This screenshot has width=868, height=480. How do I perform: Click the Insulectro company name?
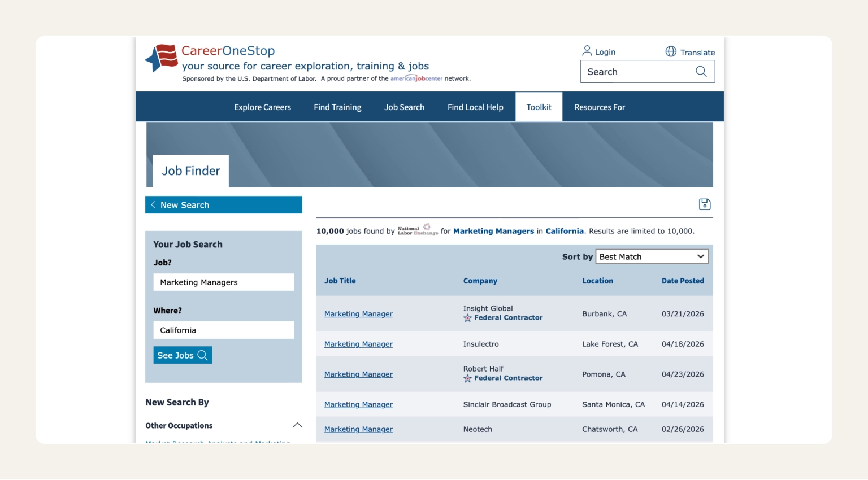click(x=481, y=344)
